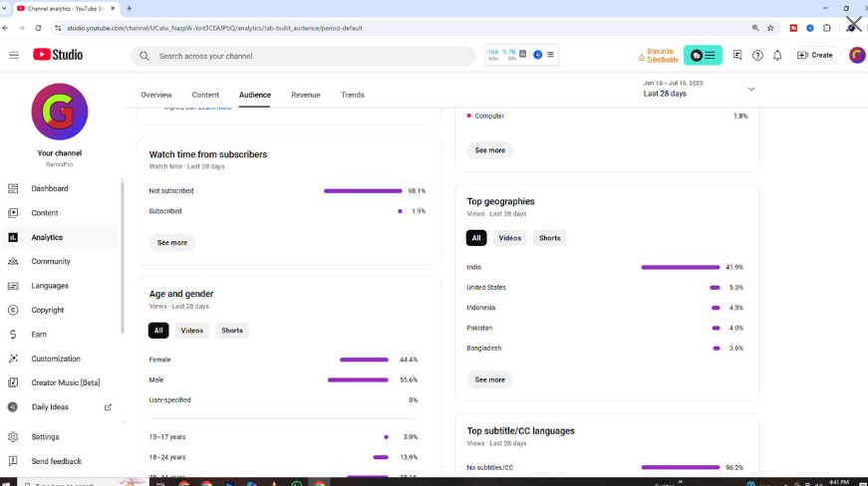Image resolution: width=868 pixels, height=486 pixels.
Task: Click See more under Top geographies
Action: 489,379
